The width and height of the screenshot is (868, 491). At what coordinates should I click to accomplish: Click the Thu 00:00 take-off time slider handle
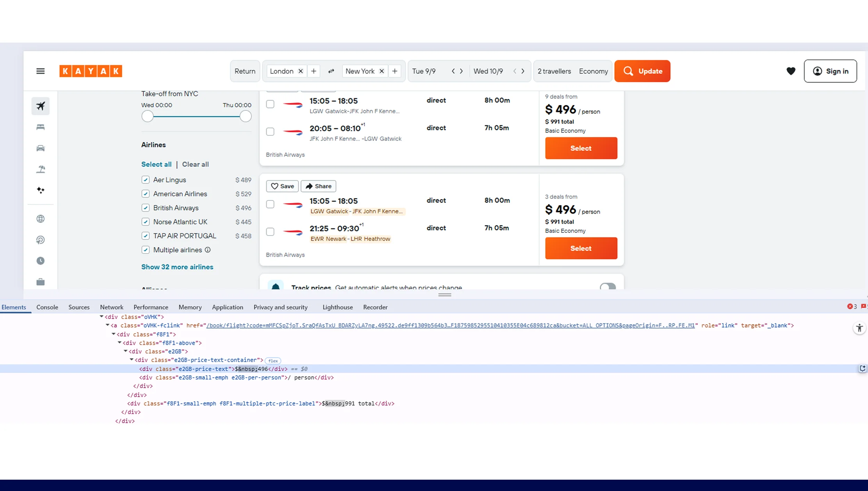click(245, 116)
